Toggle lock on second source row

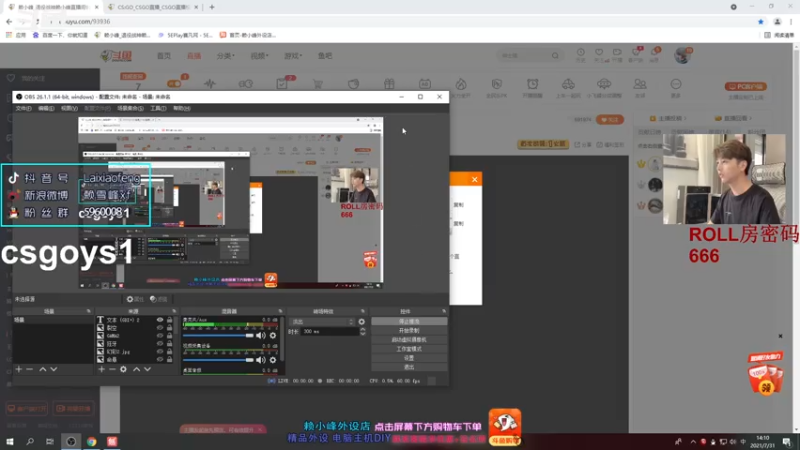click(x=169, y=328)
